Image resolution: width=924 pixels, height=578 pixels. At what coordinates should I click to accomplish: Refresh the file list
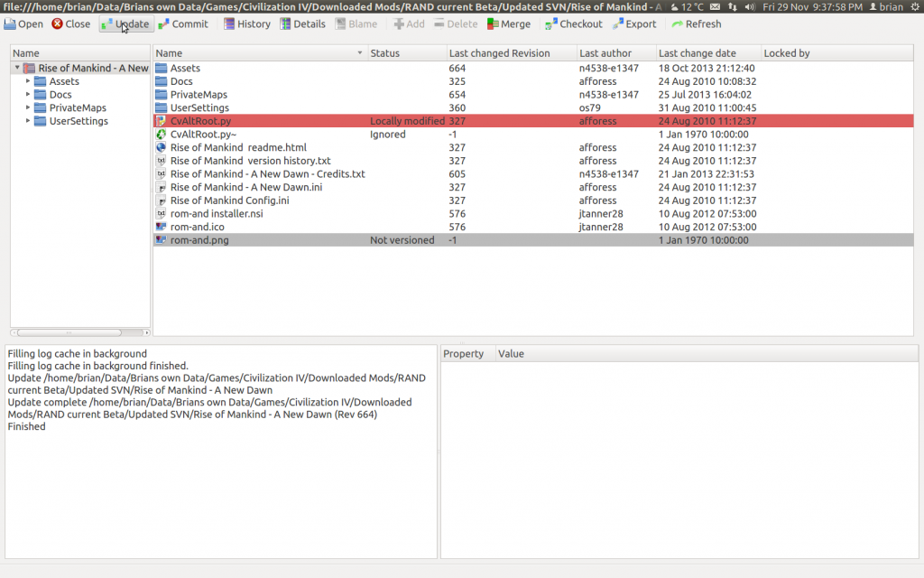pyautogui.click(x=697, y=24)
